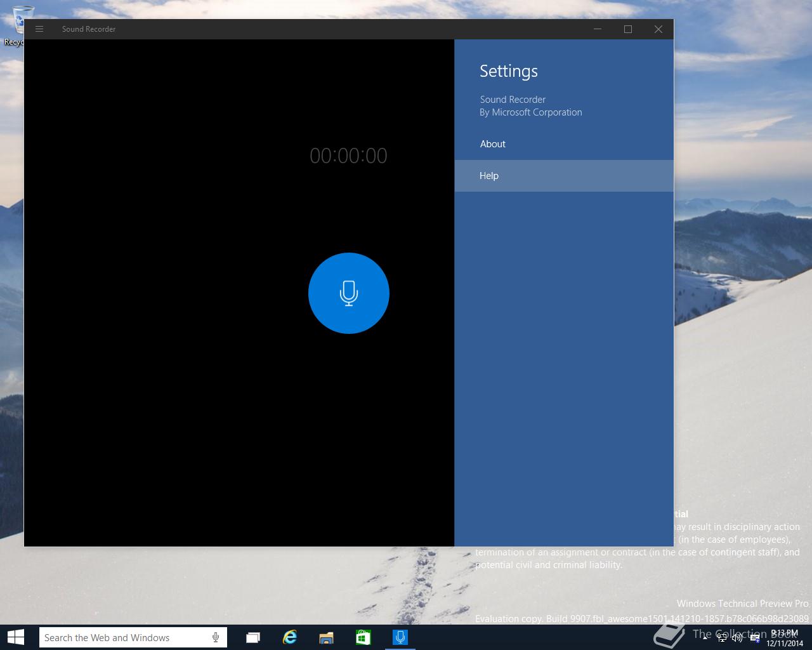
Task: Open the taskbar clock showing 12/11/2014
Action: [x=785, y=638]
